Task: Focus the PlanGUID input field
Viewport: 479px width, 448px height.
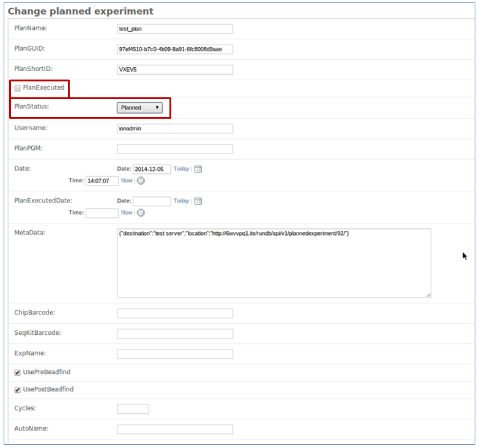Action: [175, 49]
